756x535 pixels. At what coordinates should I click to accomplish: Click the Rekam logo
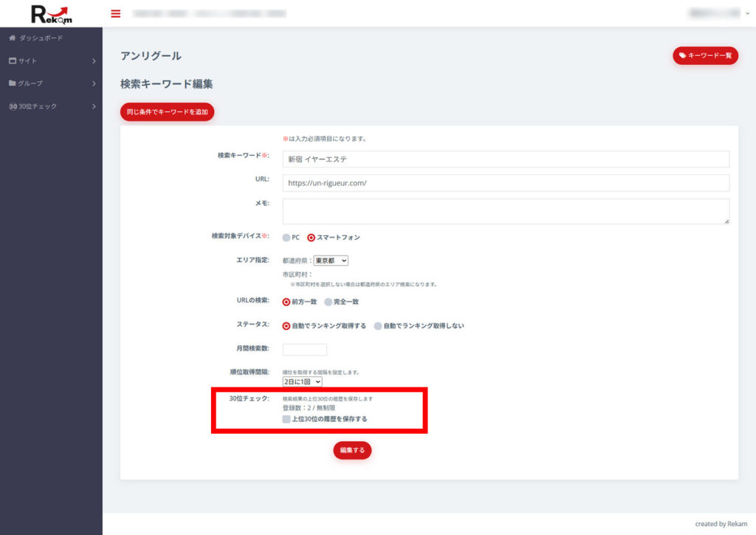pyautogui.click(x=51, y=14)
